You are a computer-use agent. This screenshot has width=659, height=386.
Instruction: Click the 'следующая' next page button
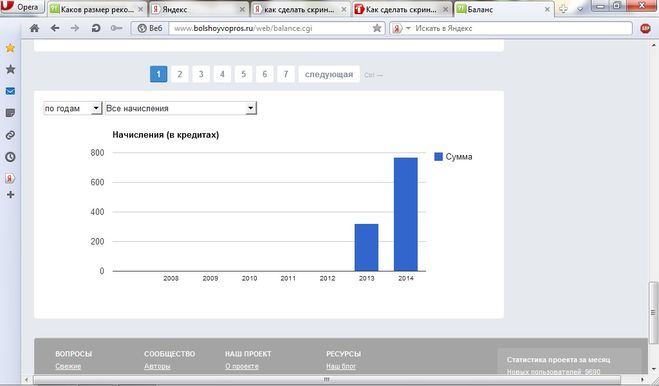tap(329, 74)
